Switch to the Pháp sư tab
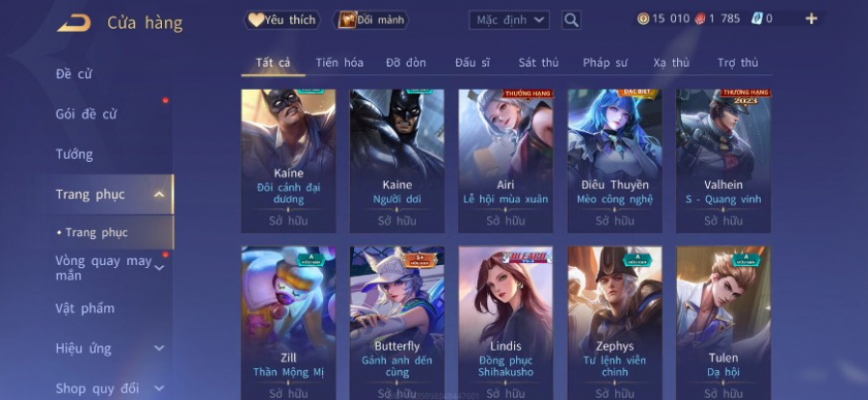Viewport: 868px width, 400px height. (x=605, y=63)
